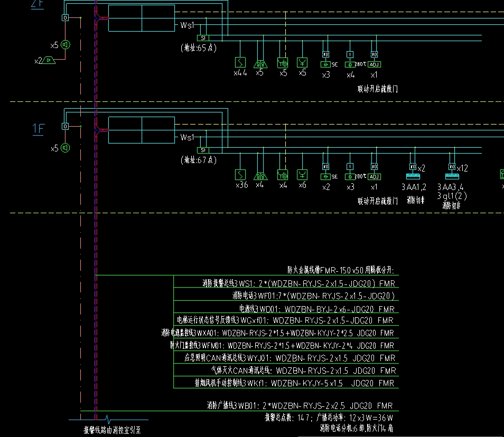Select the 1F floor label
Viewport: 504px width, 437px height.
pyautogui.click(x=38, y=129)
